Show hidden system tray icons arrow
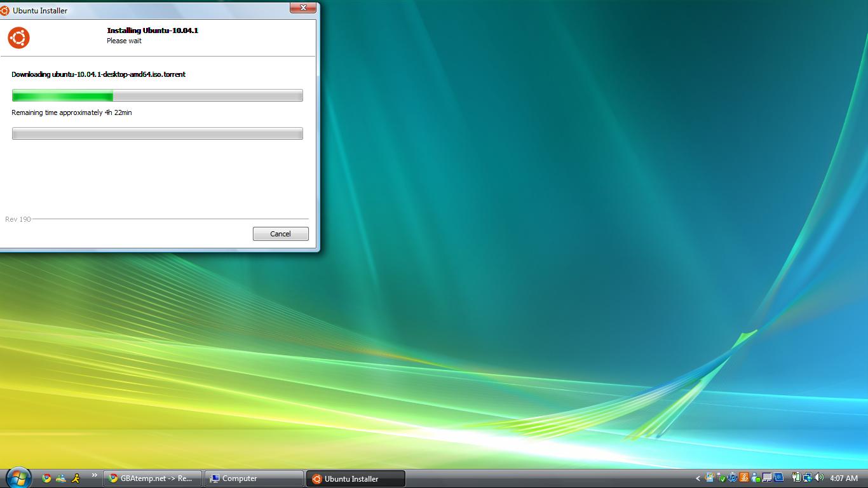This screenshot has width=868, height=488. (x=698, y=478)
